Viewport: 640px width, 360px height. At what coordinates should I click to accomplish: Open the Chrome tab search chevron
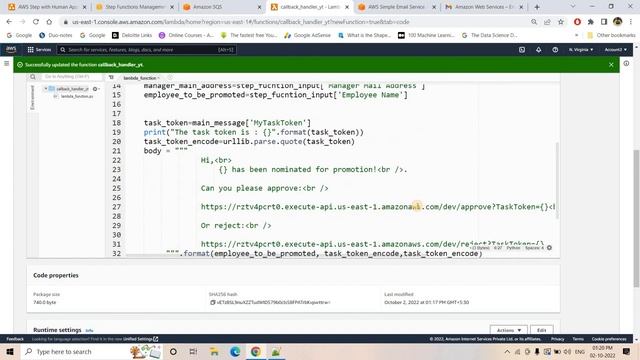tap(572, 7)
